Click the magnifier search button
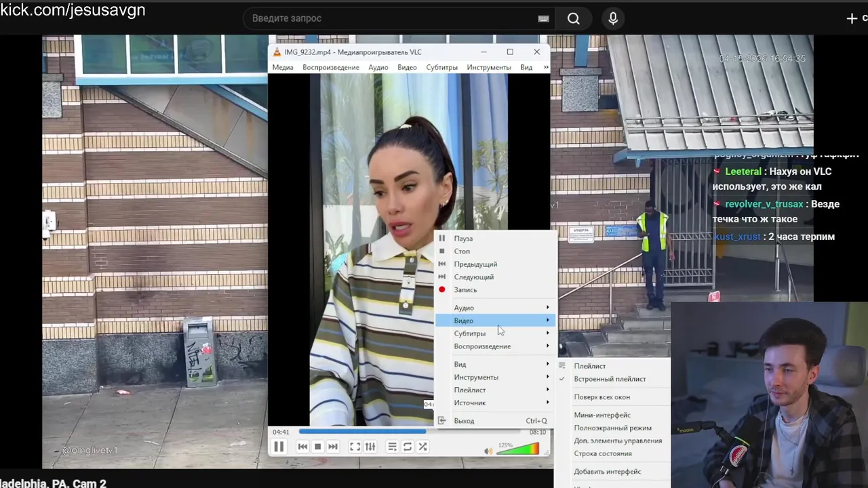 click(574, 18)
